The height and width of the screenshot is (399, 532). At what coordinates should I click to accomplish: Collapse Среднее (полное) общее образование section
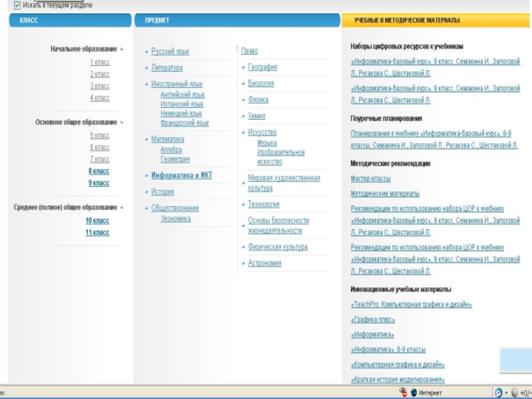(122, 207)
